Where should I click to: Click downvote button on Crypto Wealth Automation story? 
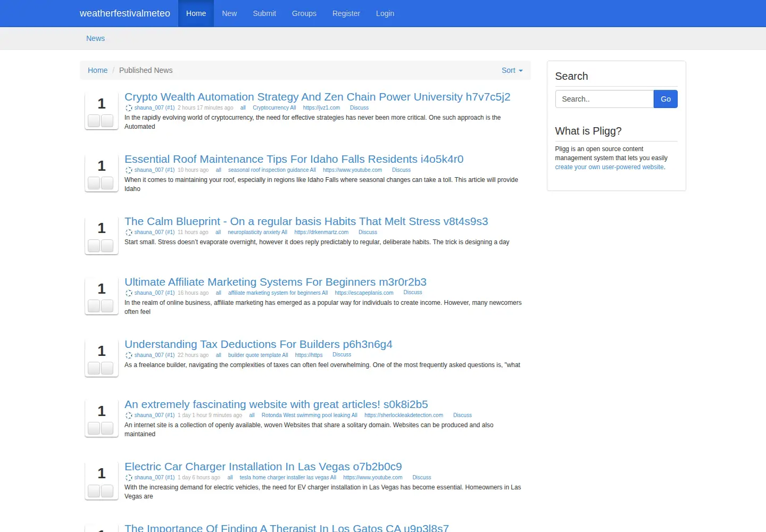(107, 121)
